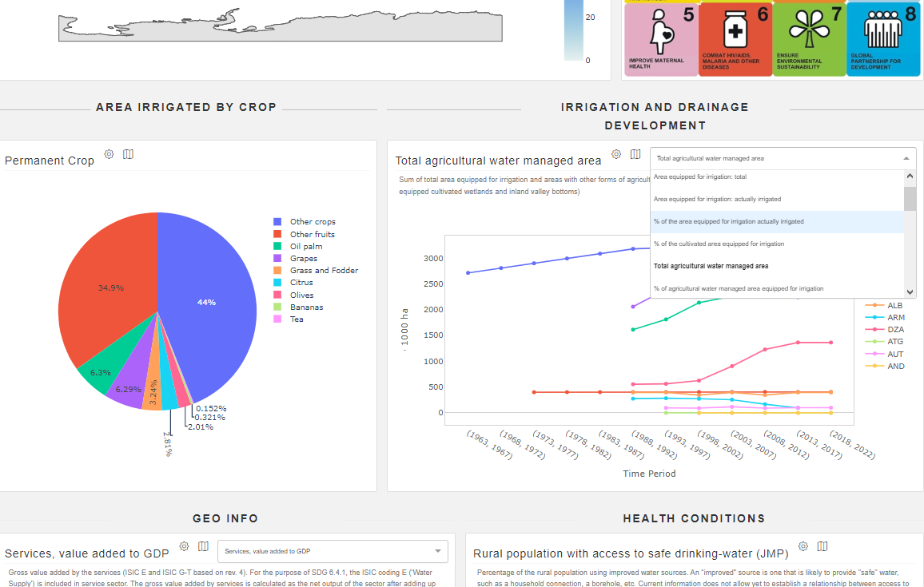Open settings gear for Services value added chart
Image resolution: width=924 pixels, height=587 pixels.
point(184,546)
